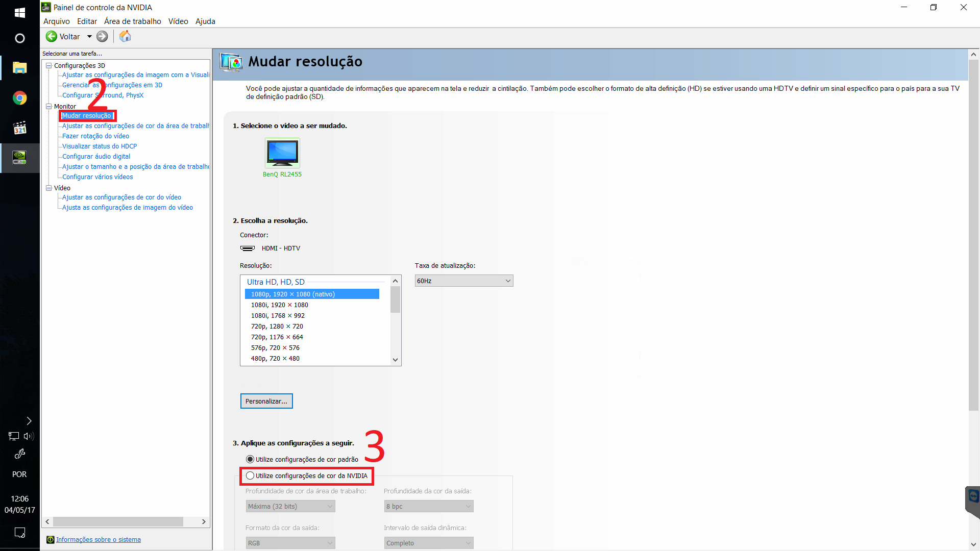Launch Google Chrome from taskbar

[x=20, y=98]
